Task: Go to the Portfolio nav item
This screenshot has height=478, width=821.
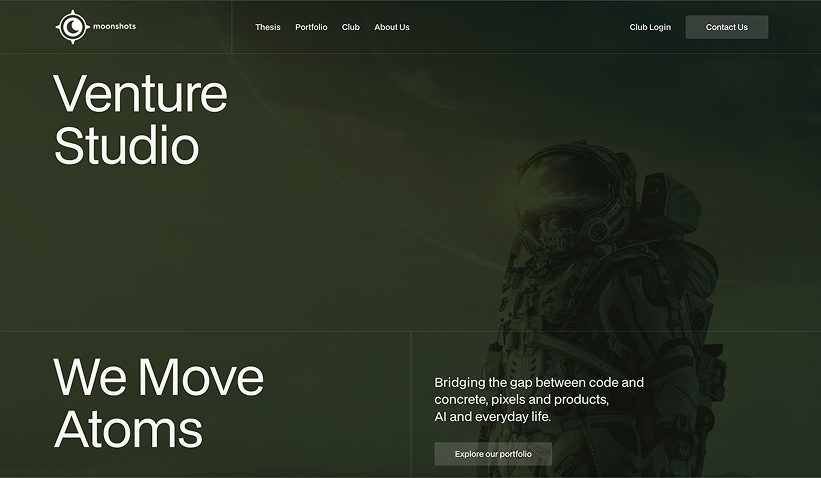Action: [311, 27]
